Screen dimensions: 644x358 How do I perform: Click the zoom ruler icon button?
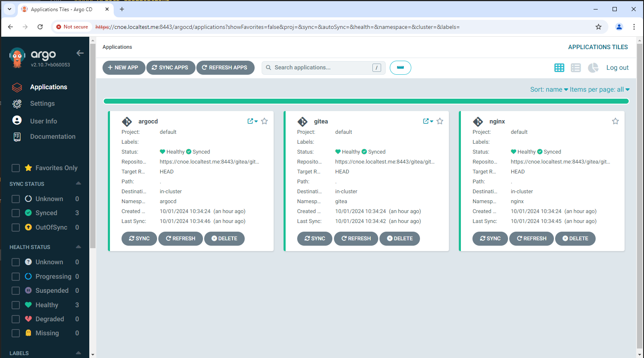tap(400, 68)
